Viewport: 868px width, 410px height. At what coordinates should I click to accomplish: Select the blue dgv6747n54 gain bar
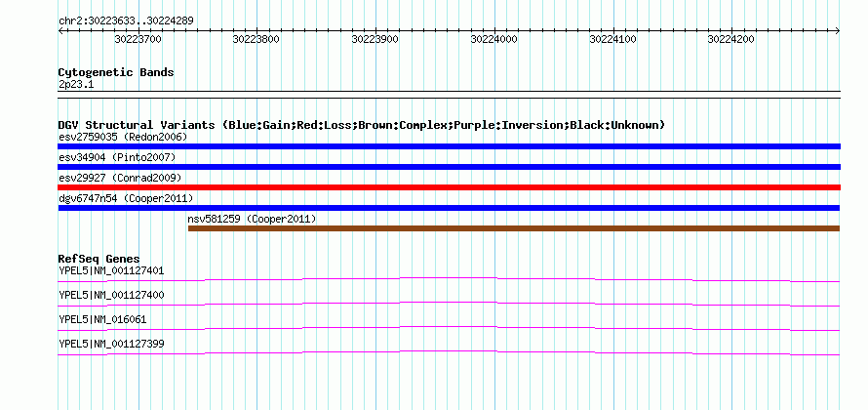[x=449, y=208]
